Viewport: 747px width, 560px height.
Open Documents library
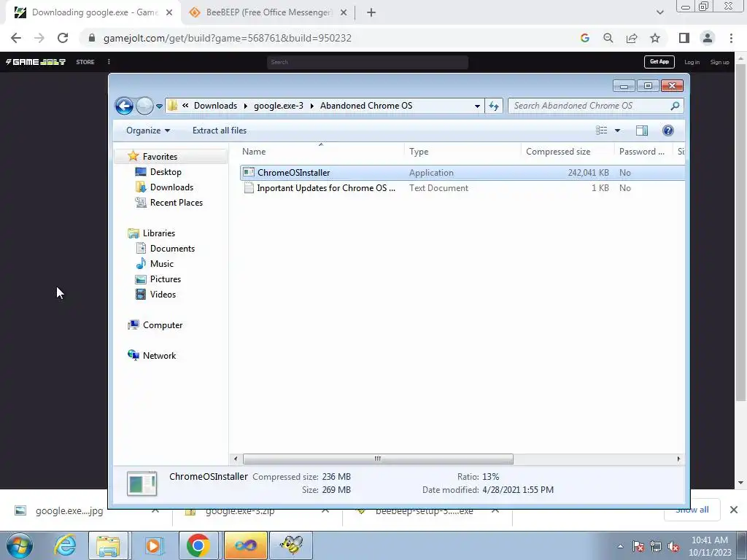172,249
